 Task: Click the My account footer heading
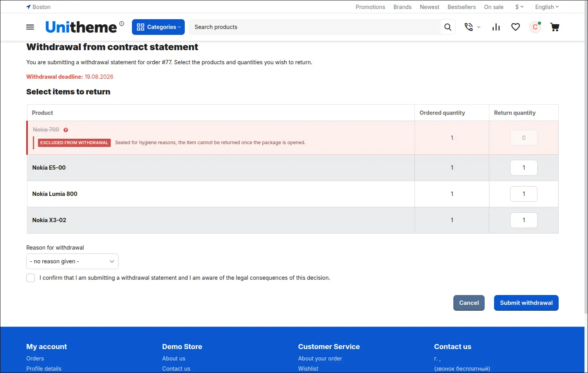point(47,347)
